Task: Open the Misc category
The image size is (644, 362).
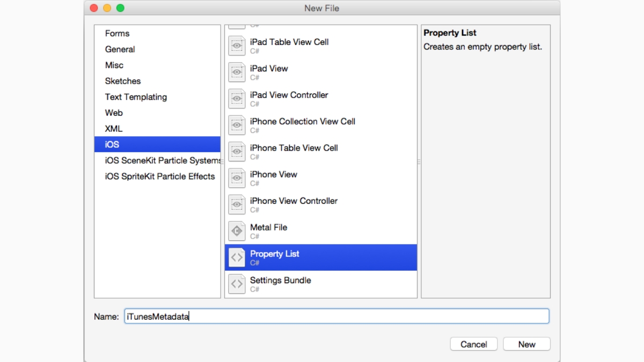Action: 114,65
